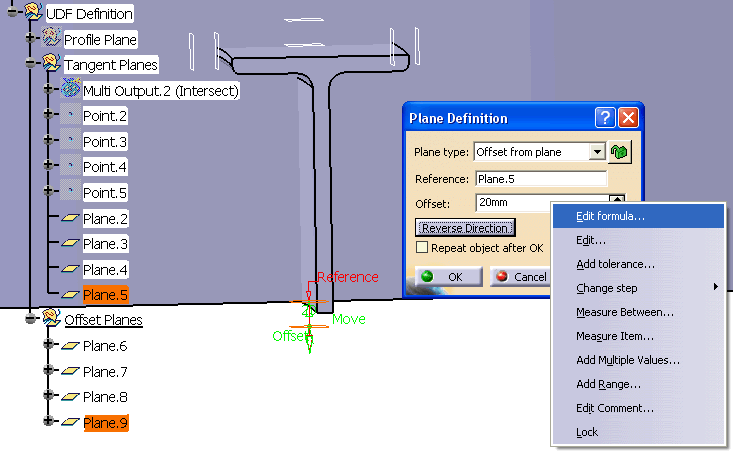733x455 pixels.
Task: Select Add Range... menu entry
Action: pyautogui.click(x=639, y=384)
